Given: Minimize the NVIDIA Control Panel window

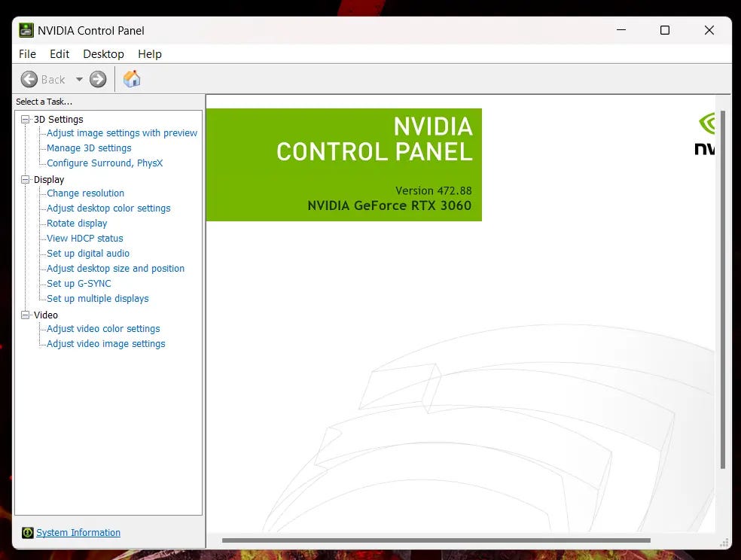Looking at the screenshot, I should pyautogui.click(x=621, y=30).
